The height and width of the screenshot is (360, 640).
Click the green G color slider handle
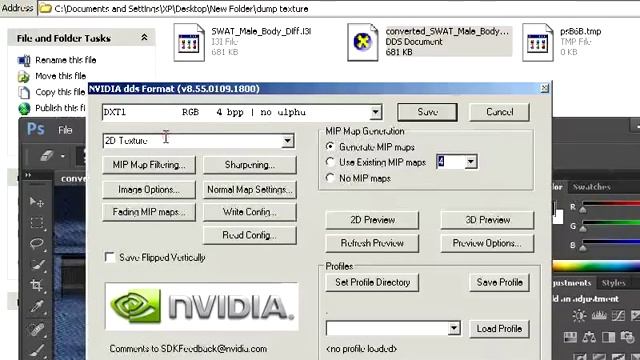coord(583,229)
